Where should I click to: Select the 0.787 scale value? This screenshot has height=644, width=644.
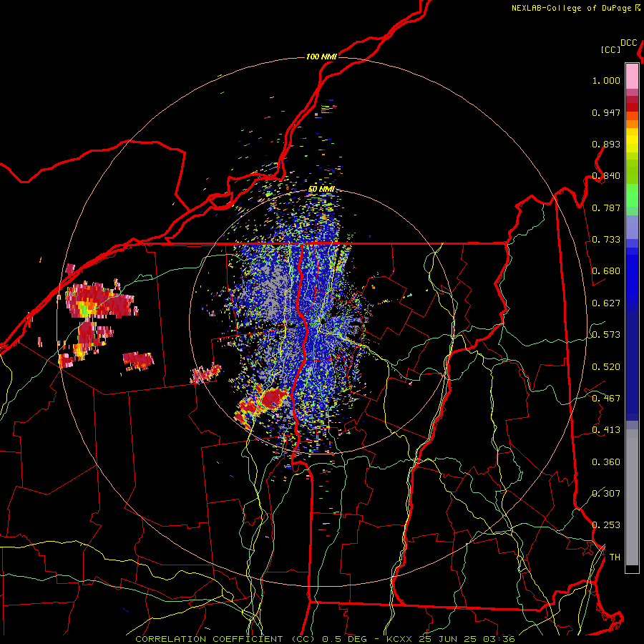click(x=606, y=208)
